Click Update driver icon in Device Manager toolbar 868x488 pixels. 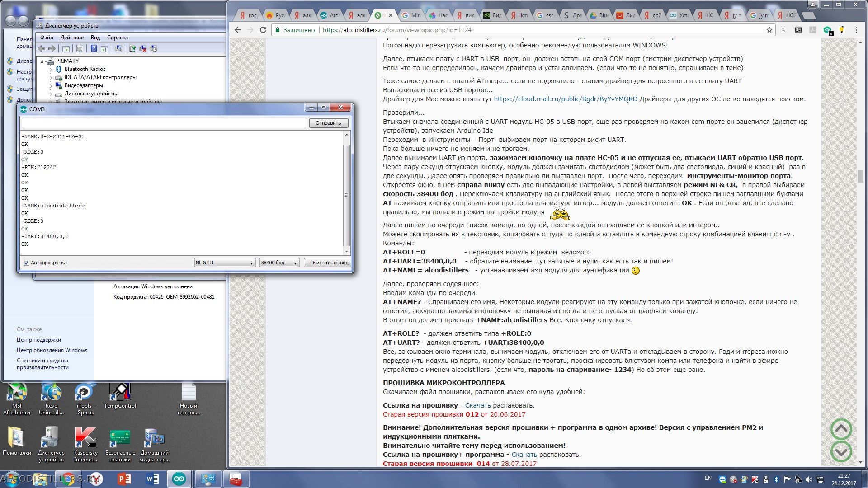(x=132, y=49)
